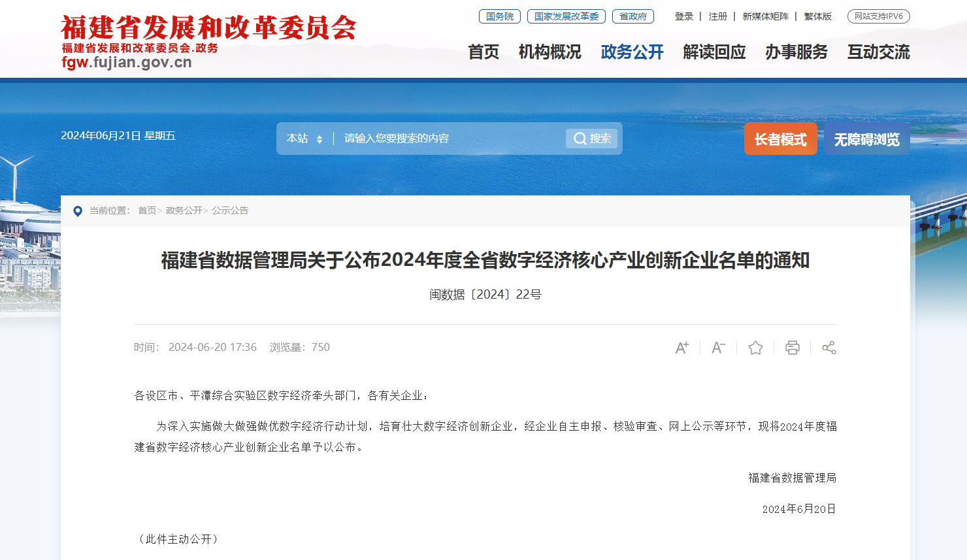
Task: Click the 登录 login link
Action: click(x=684, y=16)
